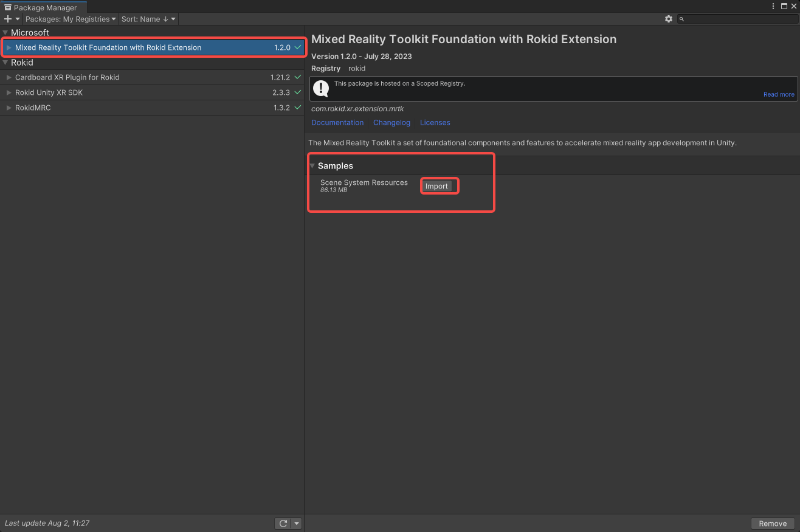This screenshot has height=532, width=800.
Task: Click the Version 1.2.0 - July 28, 2023 text
Action: 362,57
